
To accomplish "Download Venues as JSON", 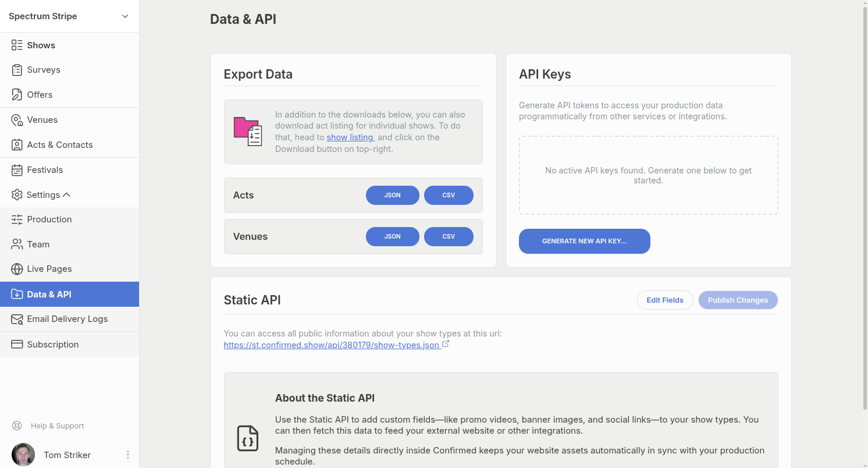I will (393, 237).
